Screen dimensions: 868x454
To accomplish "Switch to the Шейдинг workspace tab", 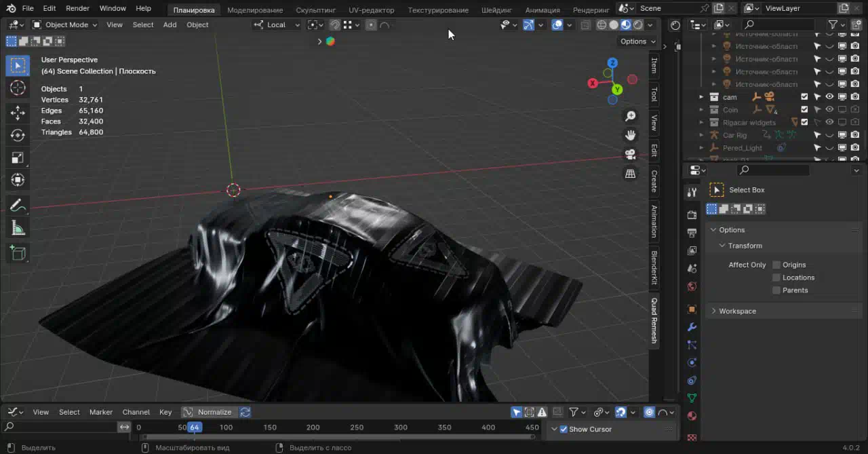I will tap(496, 10).
